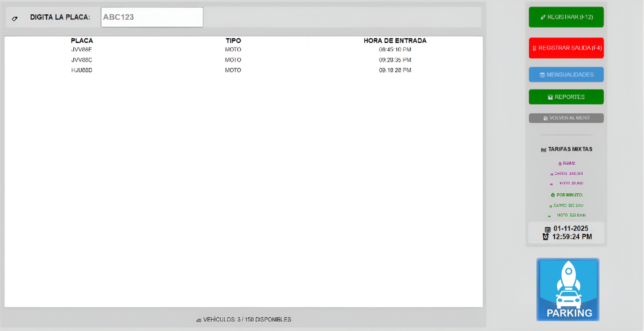644x331 pixels.
Task: Select the HJU88D vehicle row
Action: (x=81, y=70)
